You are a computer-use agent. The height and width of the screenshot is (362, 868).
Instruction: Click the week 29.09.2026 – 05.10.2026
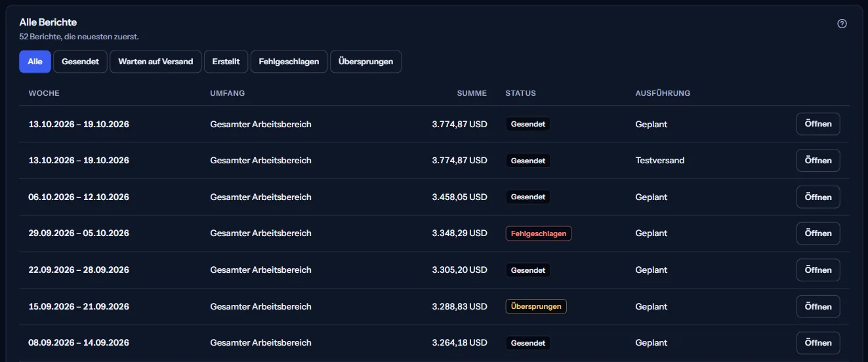(x=79, y=233)
